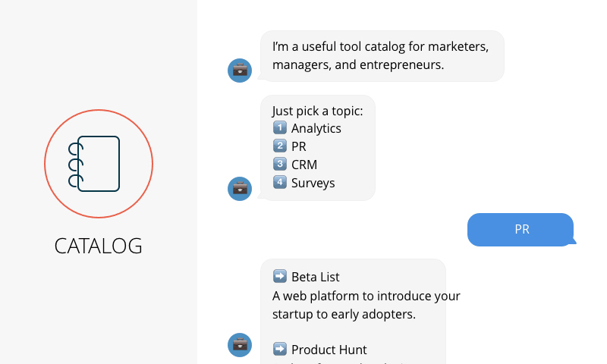Click the blue PR reply bubble
The width and height of the screenshot is (607, 364).
pyautogui.click(x=521, y=230)
